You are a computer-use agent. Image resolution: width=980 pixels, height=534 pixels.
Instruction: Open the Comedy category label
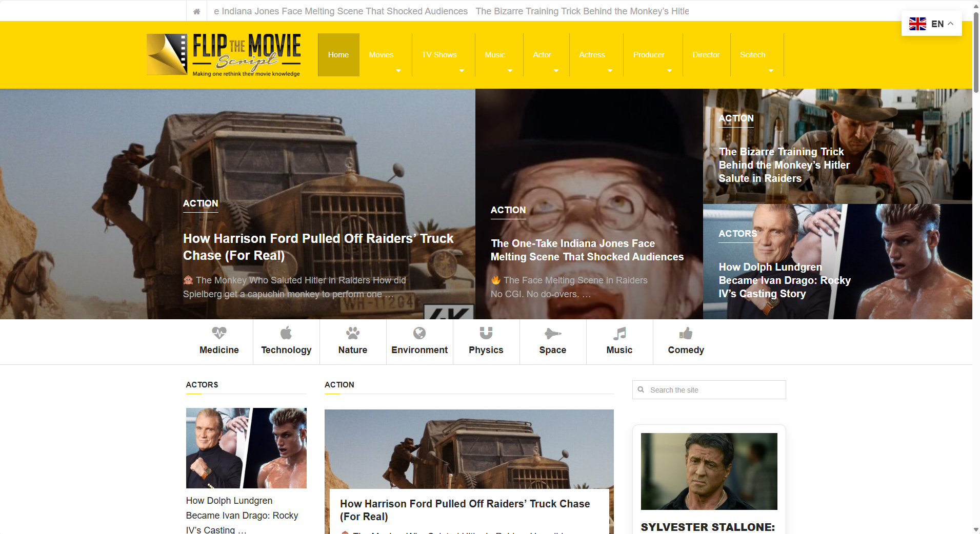[686, 350]
